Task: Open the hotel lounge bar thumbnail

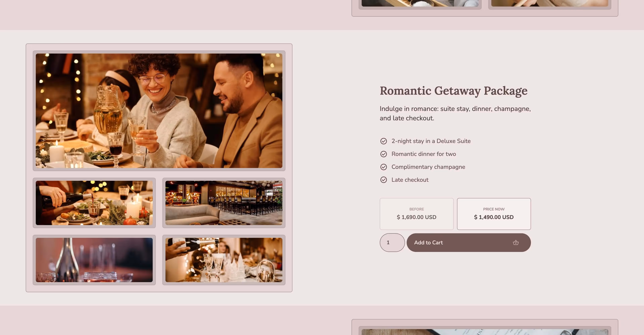Action: click(224, 203)
